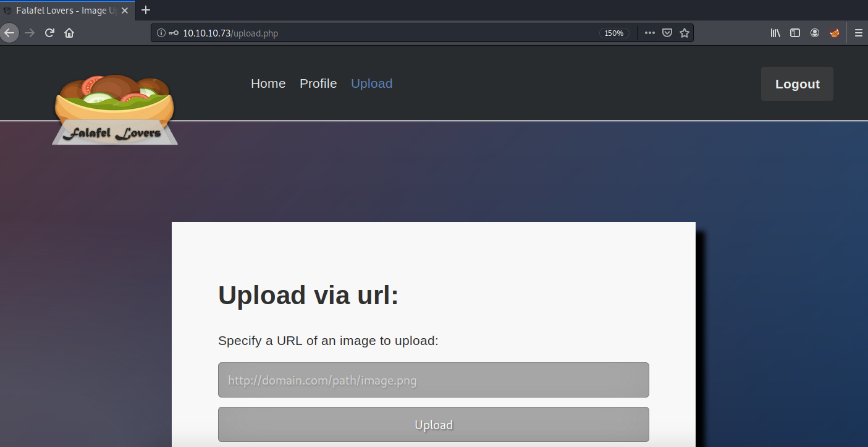Open the Firefox hamburger menu
The height and width of the screenshot is (447, 868).
pyautogui.click(x=858, y=33)
